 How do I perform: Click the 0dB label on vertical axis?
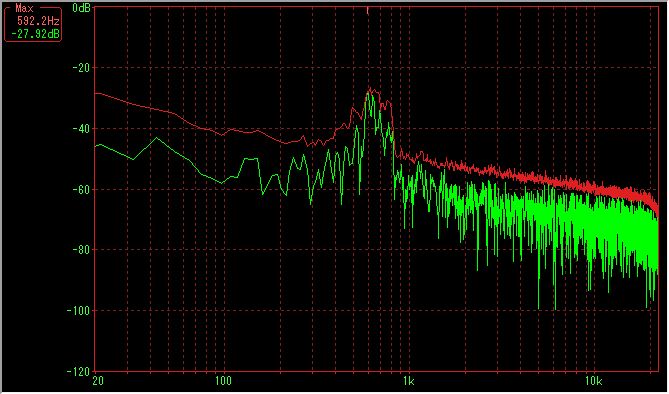coord(81,8)
